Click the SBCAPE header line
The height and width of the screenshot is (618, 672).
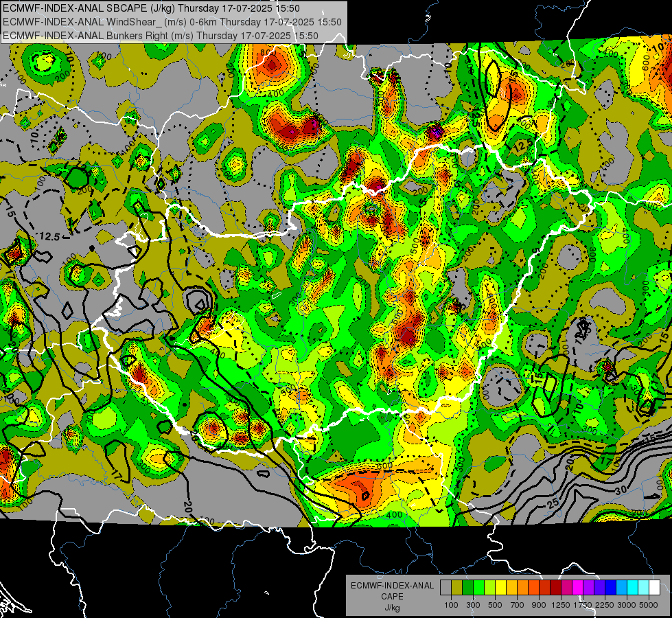tap(151, 8)
